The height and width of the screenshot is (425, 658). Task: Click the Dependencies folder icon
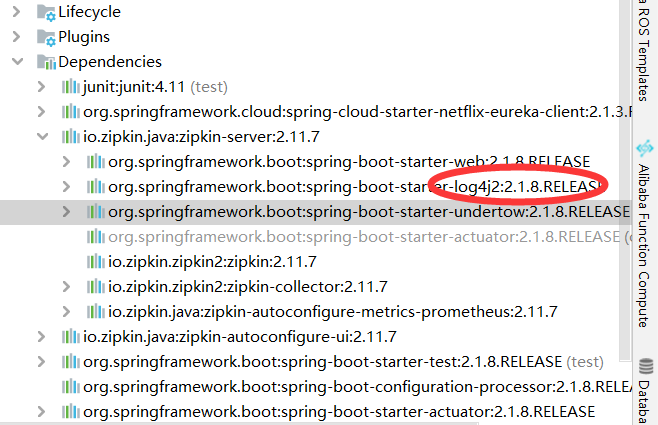pos(46,63)
